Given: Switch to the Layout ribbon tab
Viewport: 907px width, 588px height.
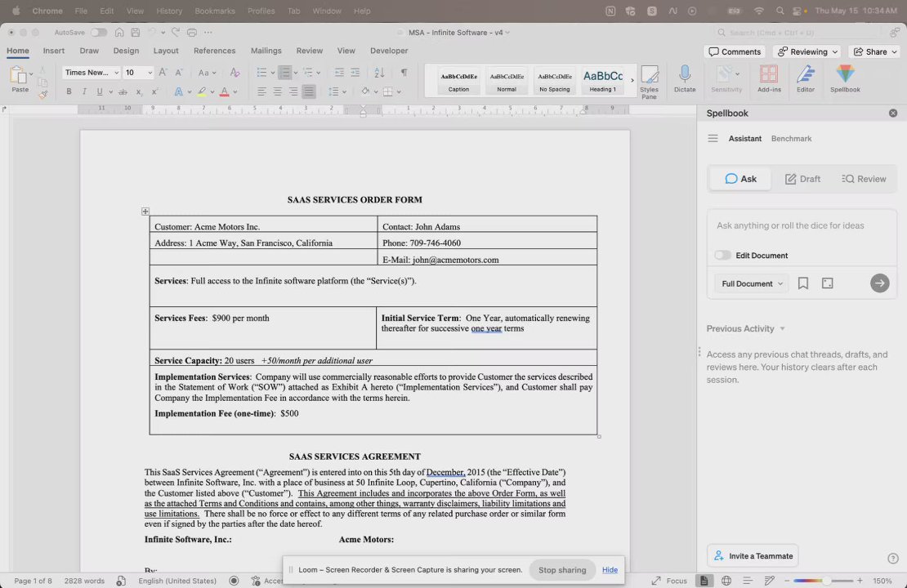Looking at the screenshot, I should 165,51.
